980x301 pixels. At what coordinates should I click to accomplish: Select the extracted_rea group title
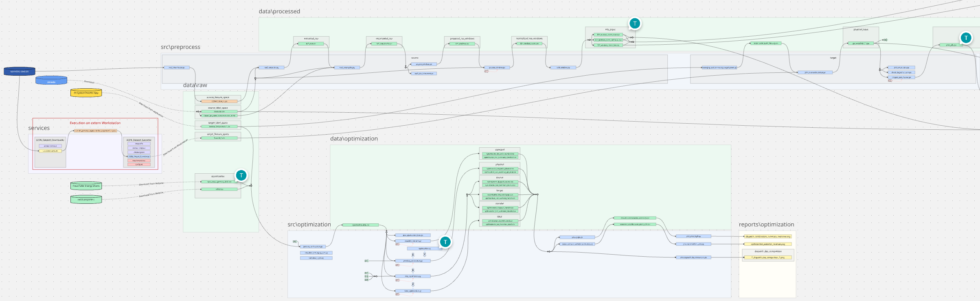click(x=311, y=39)
